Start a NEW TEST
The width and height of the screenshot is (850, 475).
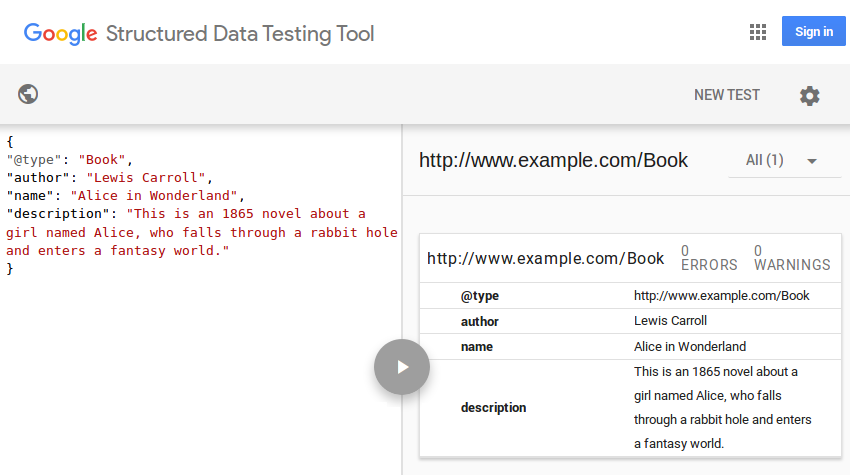(x=726, y=95)
